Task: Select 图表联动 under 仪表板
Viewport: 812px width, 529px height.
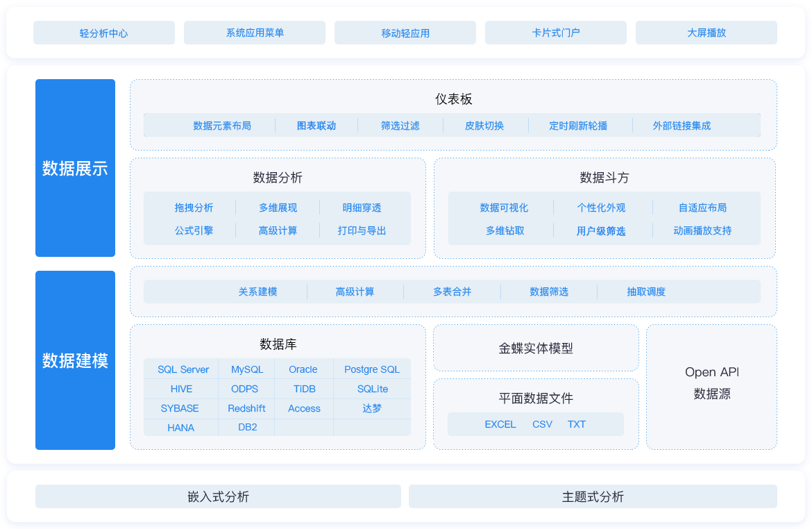Action: [316, 125]
